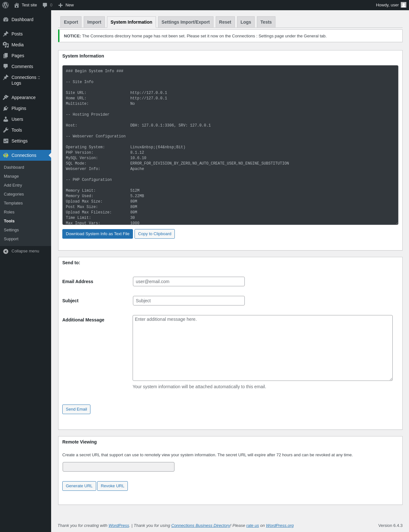The width and height of the screenshot is (409, 532).
Task: Click the New menu label in admin bar
Action: [x=69, y=5]
